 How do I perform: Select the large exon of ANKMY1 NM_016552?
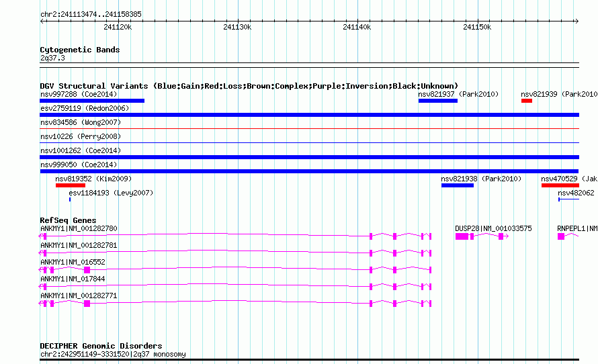[87, 270]
